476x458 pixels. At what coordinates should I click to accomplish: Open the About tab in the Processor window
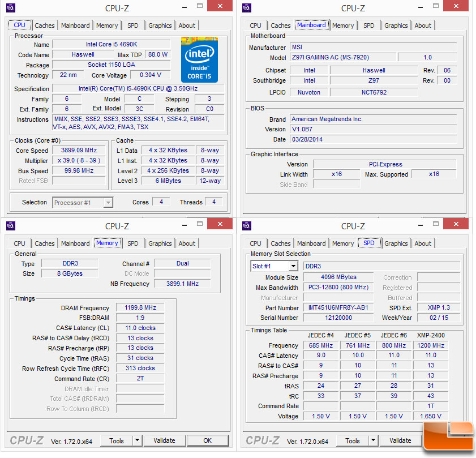[x=187, y=25]
